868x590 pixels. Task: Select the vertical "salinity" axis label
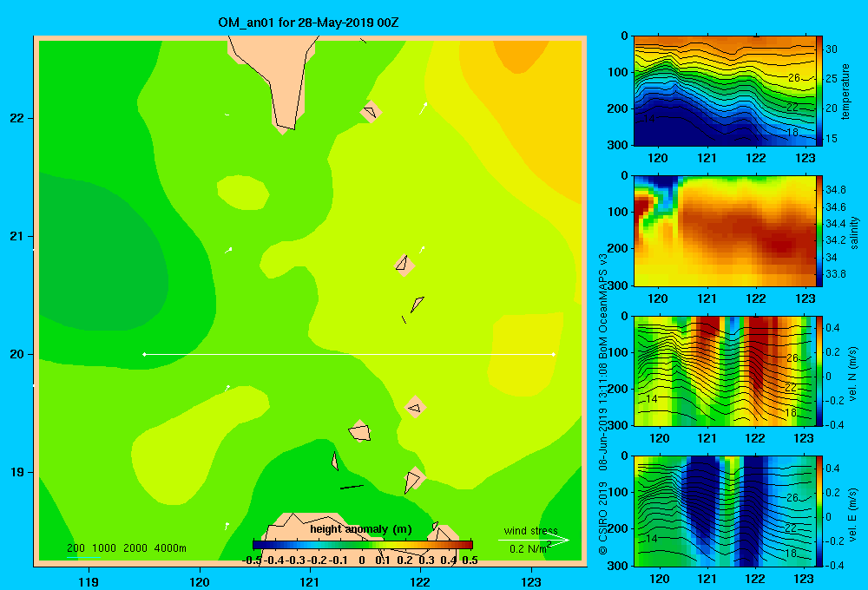pos(854,233)
